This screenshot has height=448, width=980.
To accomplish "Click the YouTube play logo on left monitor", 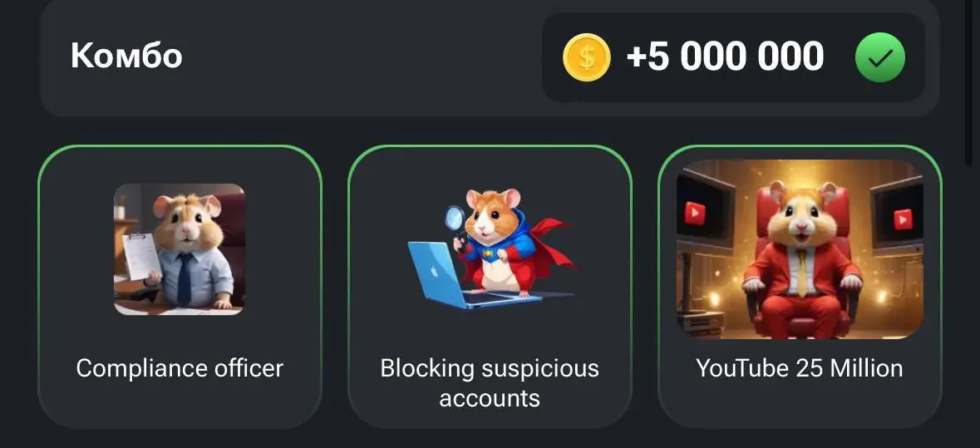I will coord(694,214).
